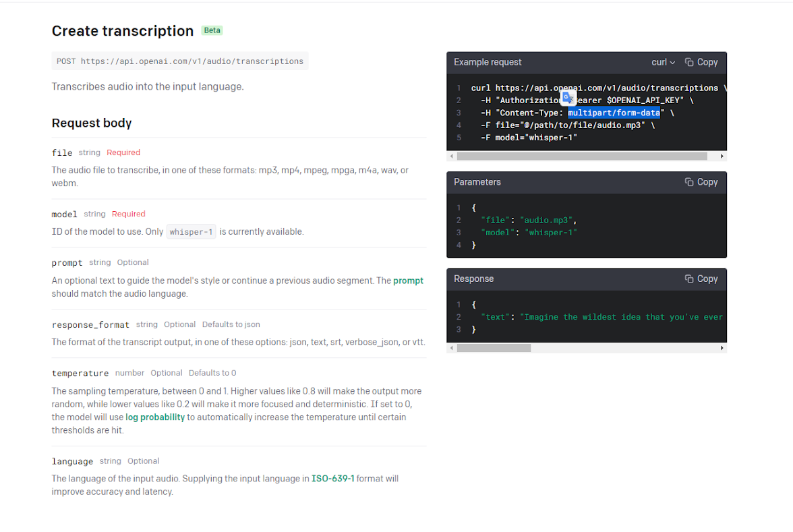Click the Beta badge
The image size is (793, 532).
pos(212,30)
